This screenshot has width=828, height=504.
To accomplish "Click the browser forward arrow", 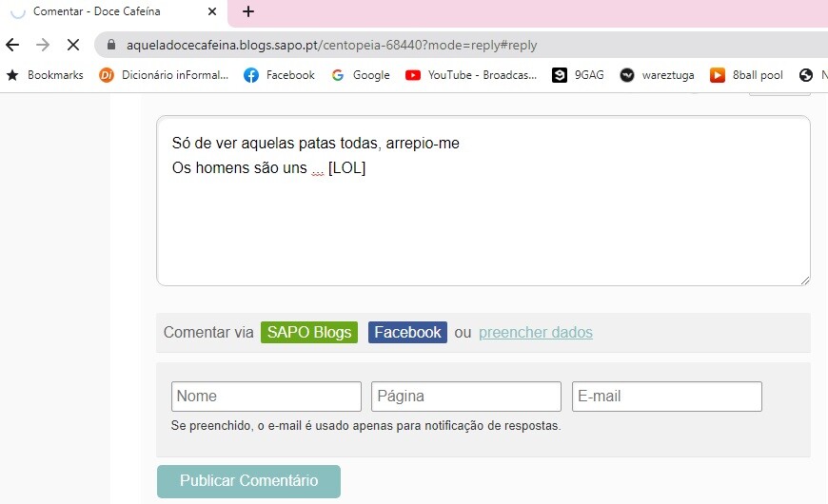I will click(x=43, y=45).
